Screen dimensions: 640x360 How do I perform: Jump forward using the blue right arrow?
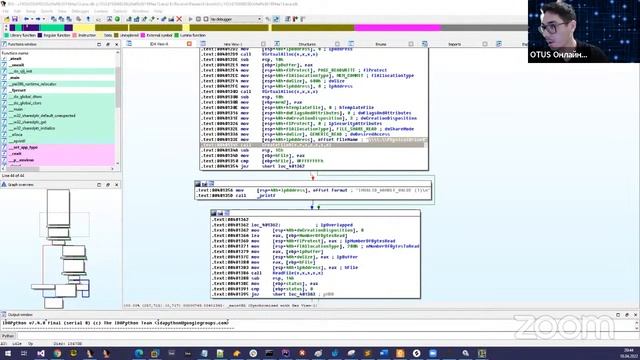(x=38, y=19)
